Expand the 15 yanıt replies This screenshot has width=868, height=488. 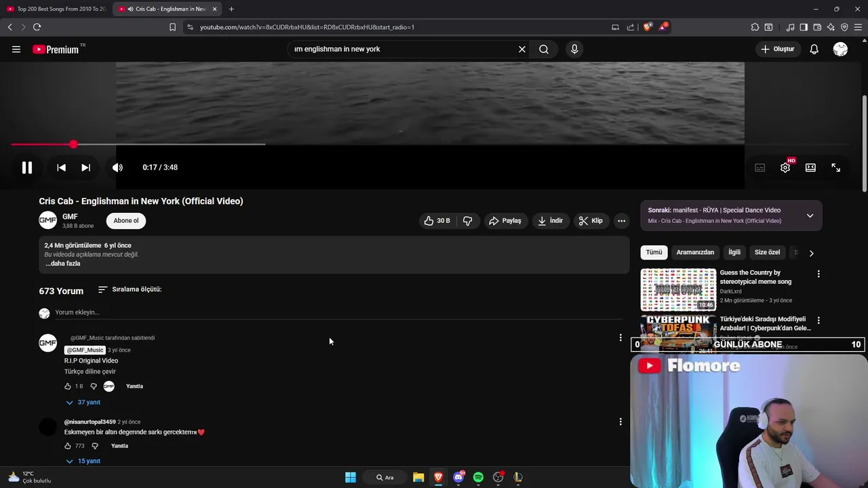(83, 461)
